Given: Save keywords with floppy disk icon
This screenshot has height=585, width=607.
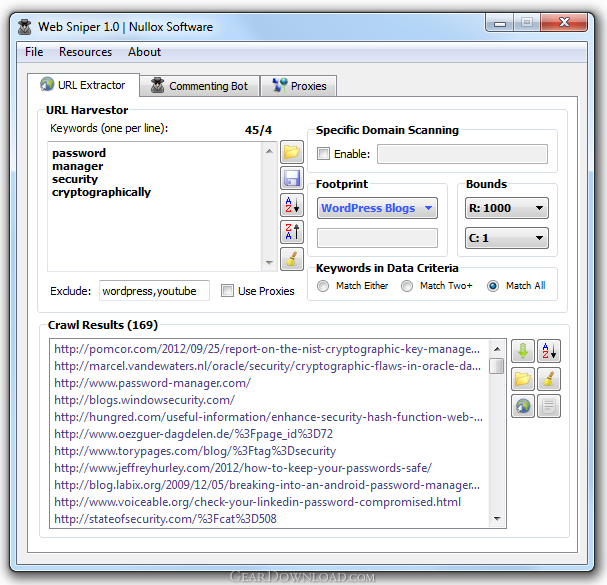Looking at the screenshot, I should 291,178.
